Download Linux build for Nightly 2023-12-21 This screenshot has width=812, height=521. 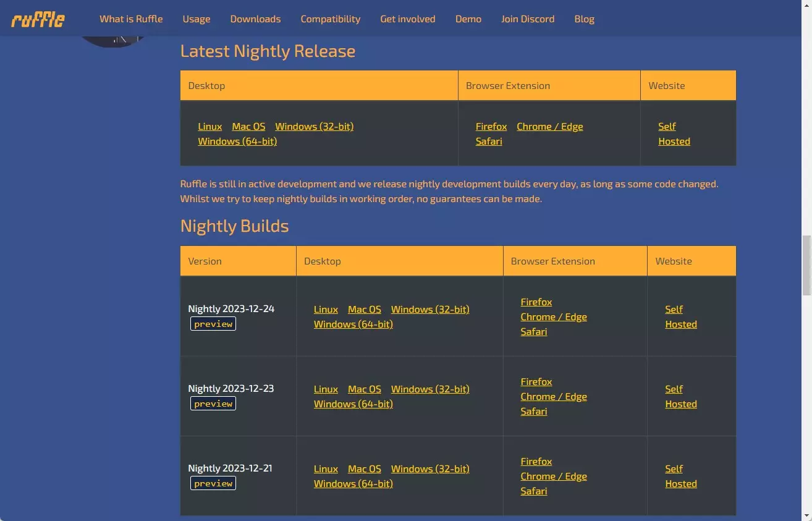click(326, 468)
